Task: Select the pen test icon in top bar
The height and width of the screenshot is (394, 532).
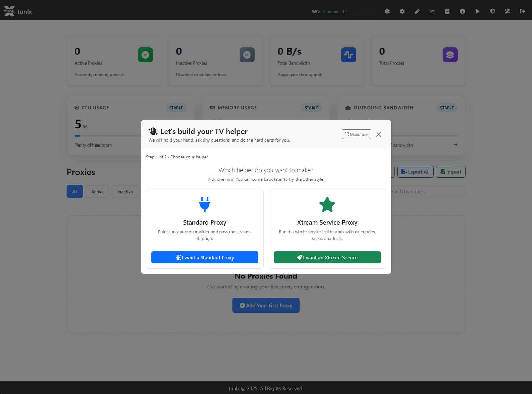Action: pyautogui.click(x=417, y=11)
